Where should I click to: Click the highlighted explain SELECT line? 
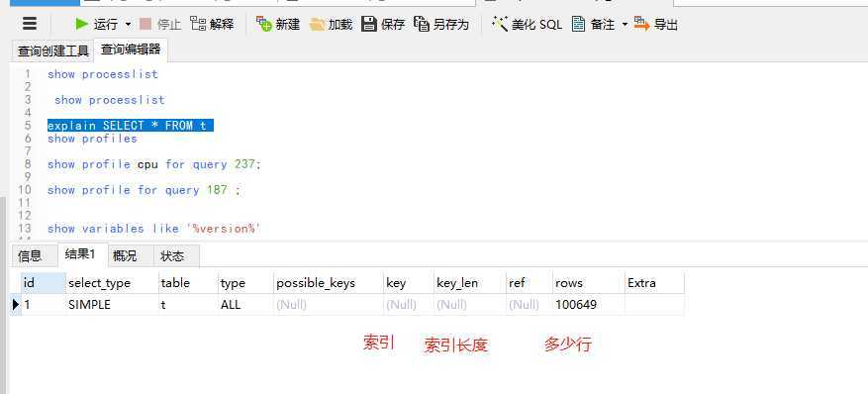131,126
